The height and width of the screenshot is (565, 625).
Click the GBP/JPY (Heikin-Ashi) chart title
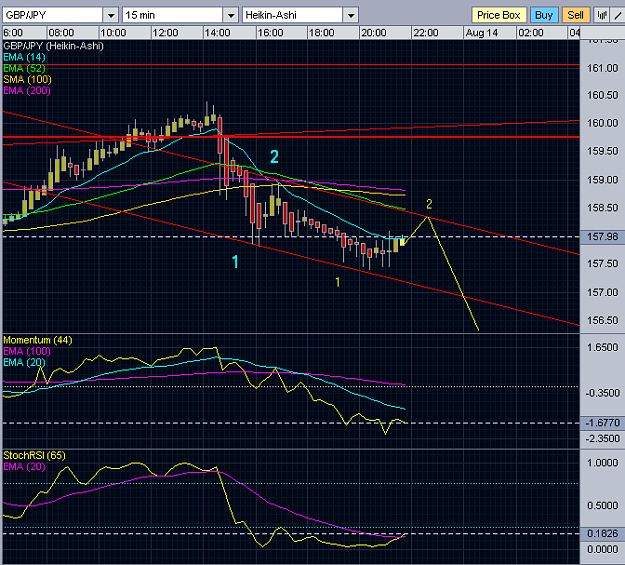point(53,46)
